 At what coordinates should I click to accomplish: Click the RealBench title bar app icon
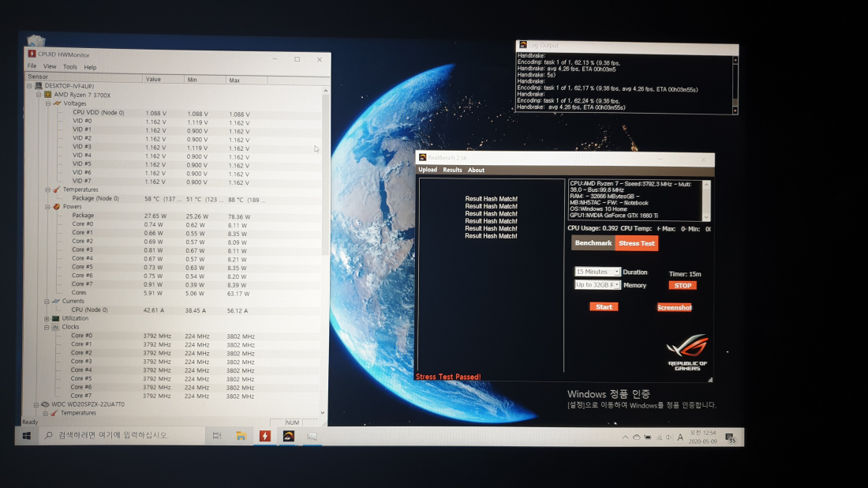tap(422, 158)
